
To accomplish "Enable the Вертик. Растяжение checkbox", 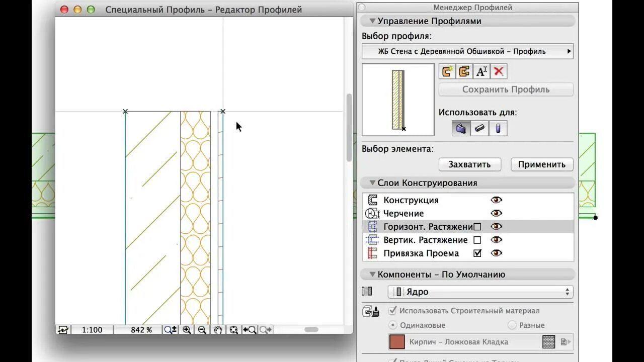I will pyautogui.click(x=477, y=240).
